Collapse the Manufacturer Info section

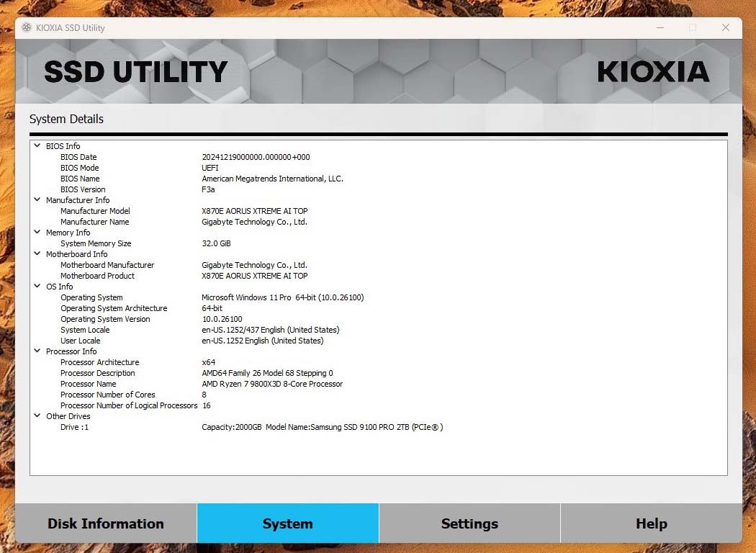[x=37, y=199]
